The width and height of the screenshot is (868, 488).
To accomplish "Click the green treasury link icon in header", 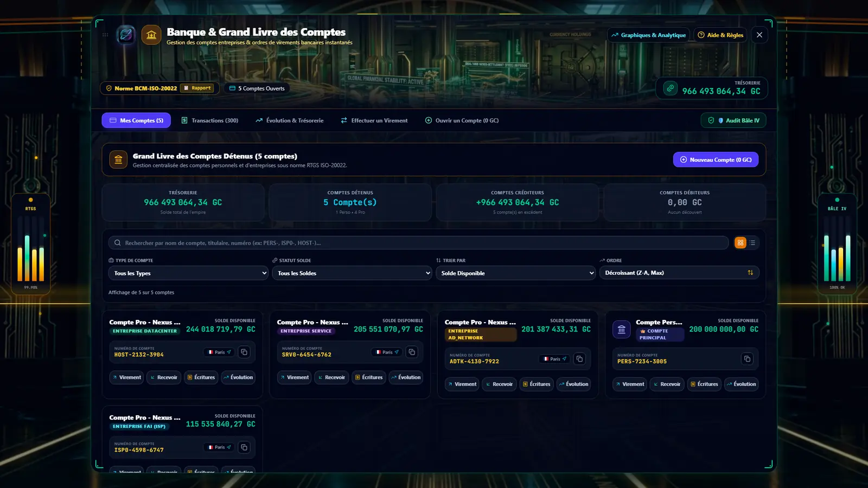I will point(671,88).
